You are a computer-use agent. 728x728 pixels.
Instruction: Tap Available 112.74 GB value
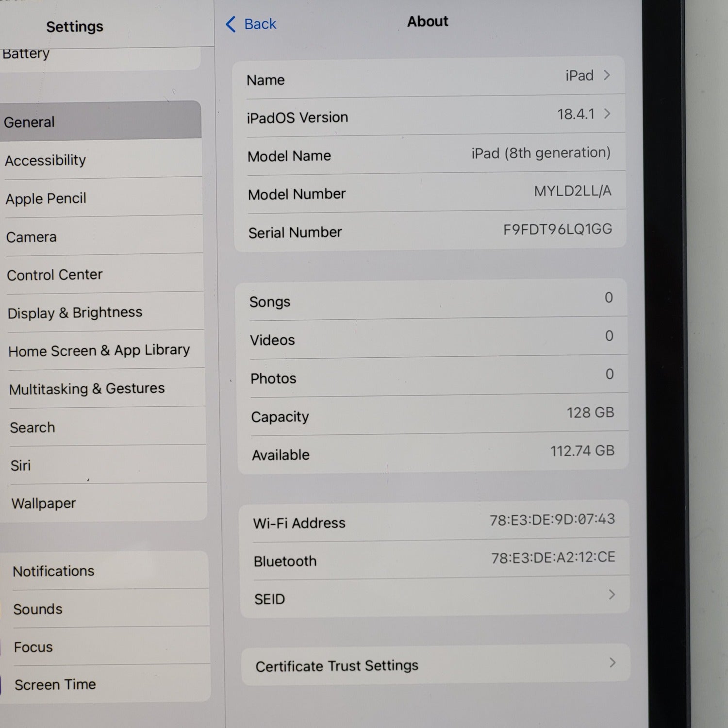click(582, 451)
